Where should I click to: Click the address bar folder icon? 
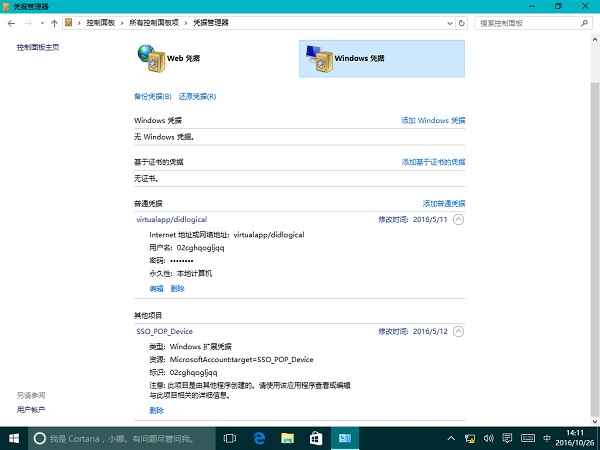pyautogui.click(x=68, y=23)
